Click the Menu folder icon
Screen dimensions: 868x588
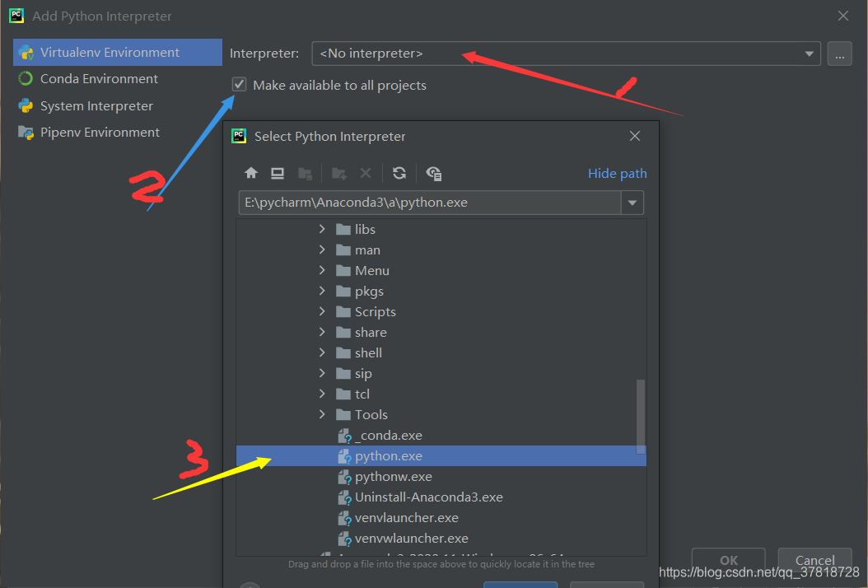[x=343, y=271]
